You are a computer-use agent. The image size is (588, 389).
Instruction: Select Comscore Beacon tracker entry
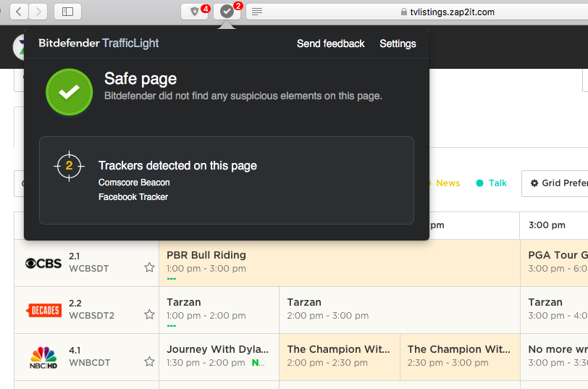coord(134,183)
